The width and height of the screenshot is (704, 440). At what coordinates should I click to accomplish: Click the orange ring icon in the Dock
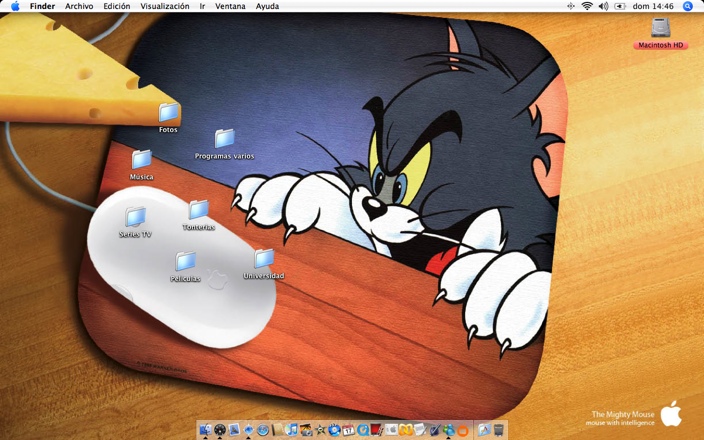tap(463, 431)
